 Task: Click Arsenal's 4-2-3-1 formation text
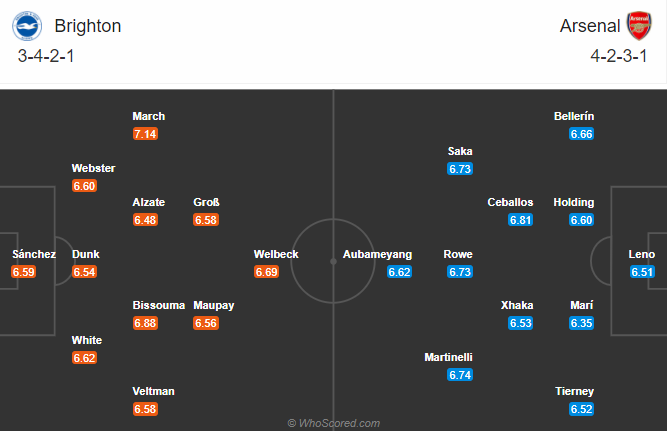point(619,56)
